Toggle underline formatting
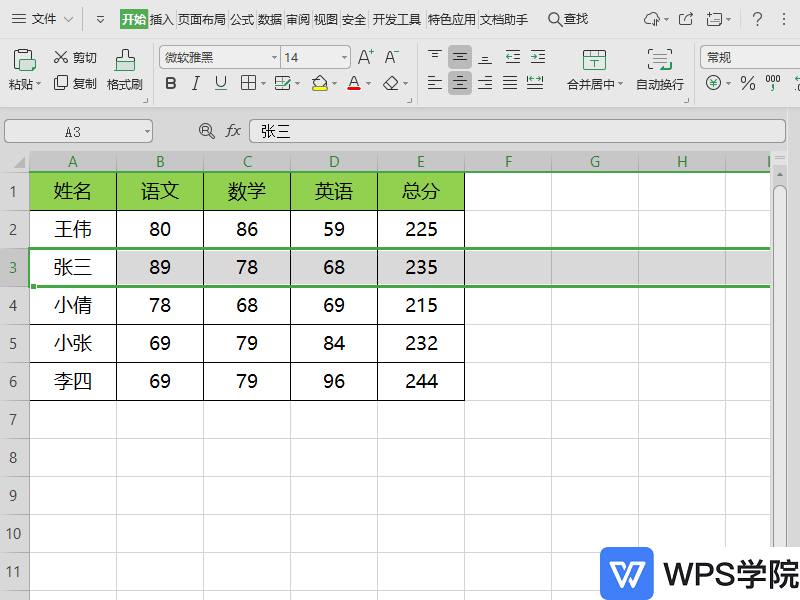 [220, 83]
